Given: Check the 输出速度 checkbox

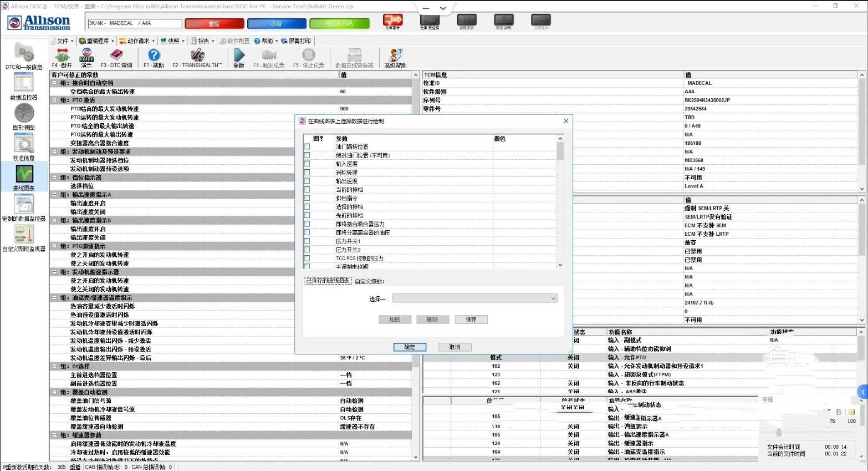Looking at the screenshot, I should coord(307,181).
